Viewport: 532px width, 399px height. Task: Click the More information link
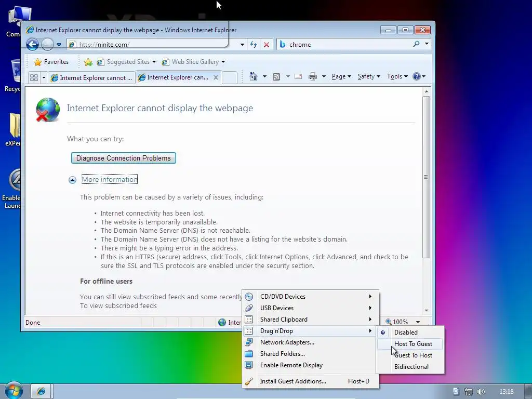pos(110,179)
